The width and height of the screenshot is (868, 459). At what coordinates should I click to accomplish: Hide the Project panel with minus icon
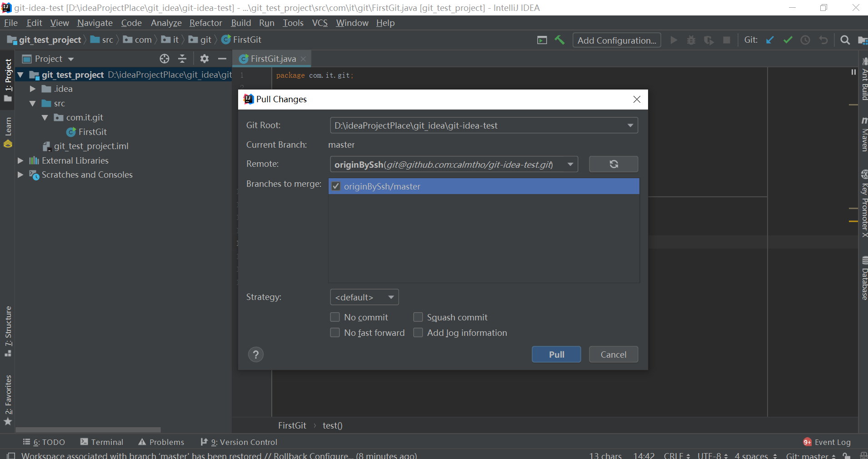pos(222,59)
